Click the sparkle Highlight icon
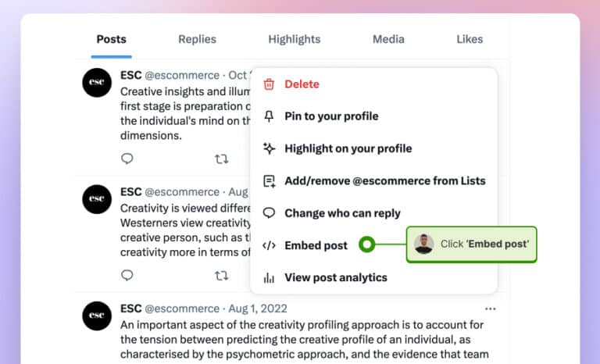The width and height of the screenshot is (600, 364). click(269, 148)
